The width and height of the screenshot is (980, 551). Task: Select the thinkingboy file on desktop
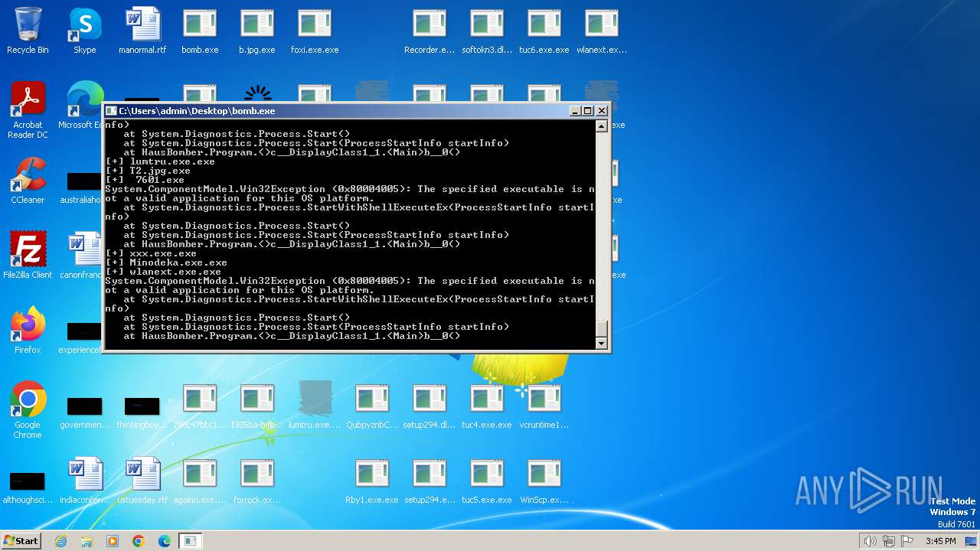point(142,412)
